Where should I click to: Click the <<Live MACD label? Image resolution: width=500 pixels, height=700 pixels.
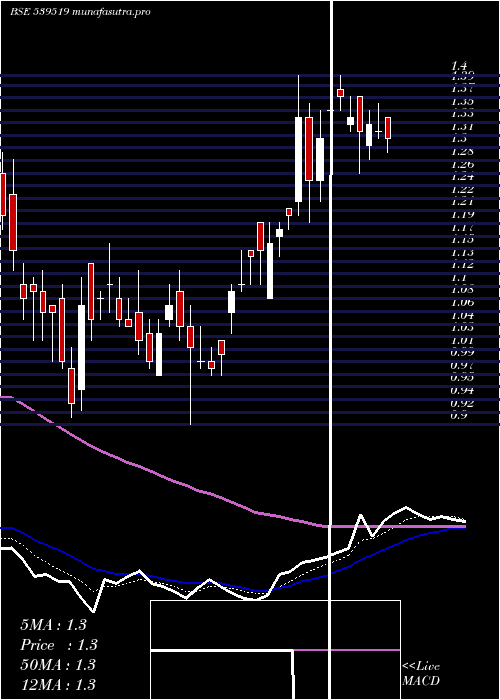[x=421, y=674]
